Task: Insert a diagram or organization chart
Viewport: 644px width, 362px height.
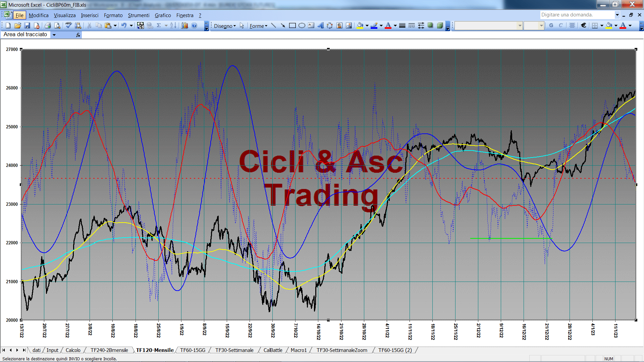Action: click(x=330, y=25)
